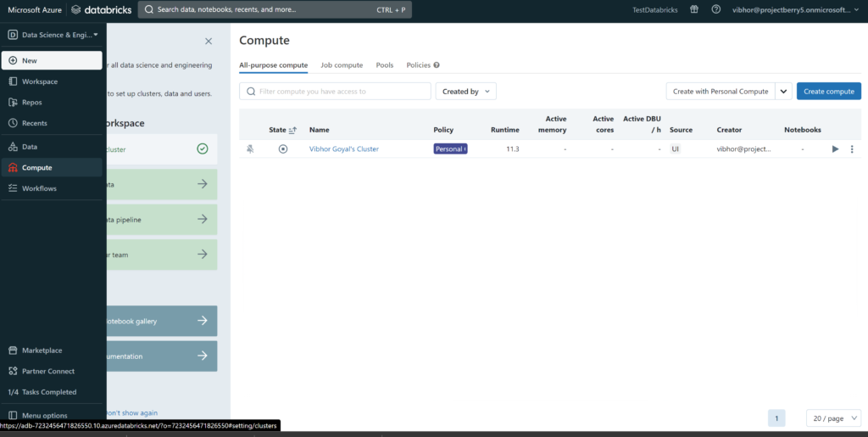Click the green checkmark on cluster task
The image size is (868, 437).
(x=203, y=149)
